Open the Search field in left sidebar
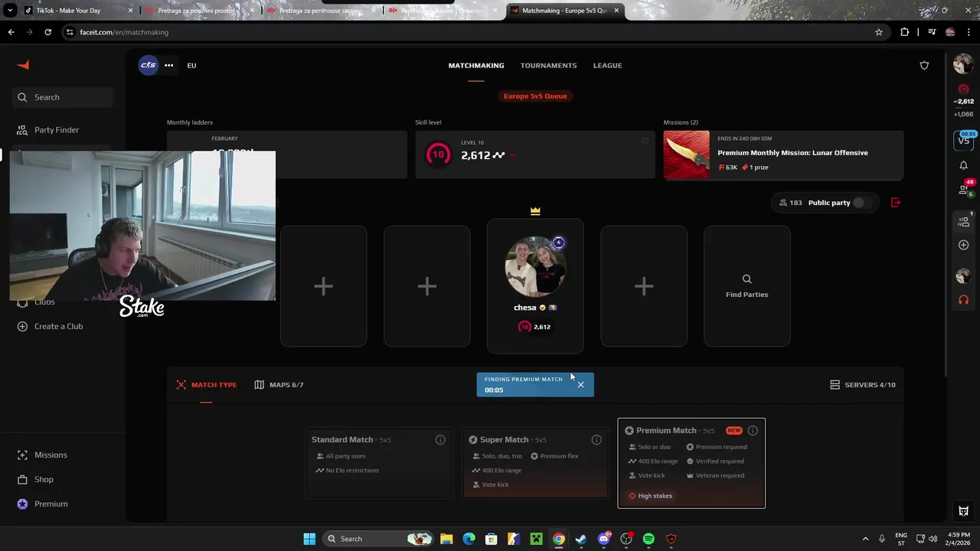Image resolution: width=980 pixels, height=551 pixels. 63,97
